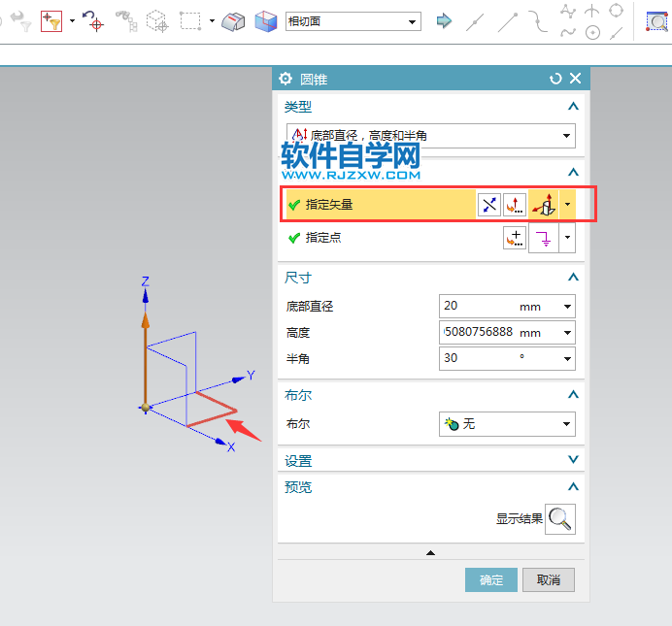Image resolution: width=672 pixels, height=626 pixels.
Task: Collapse the 预览 section
Action: tap(573, 486)
